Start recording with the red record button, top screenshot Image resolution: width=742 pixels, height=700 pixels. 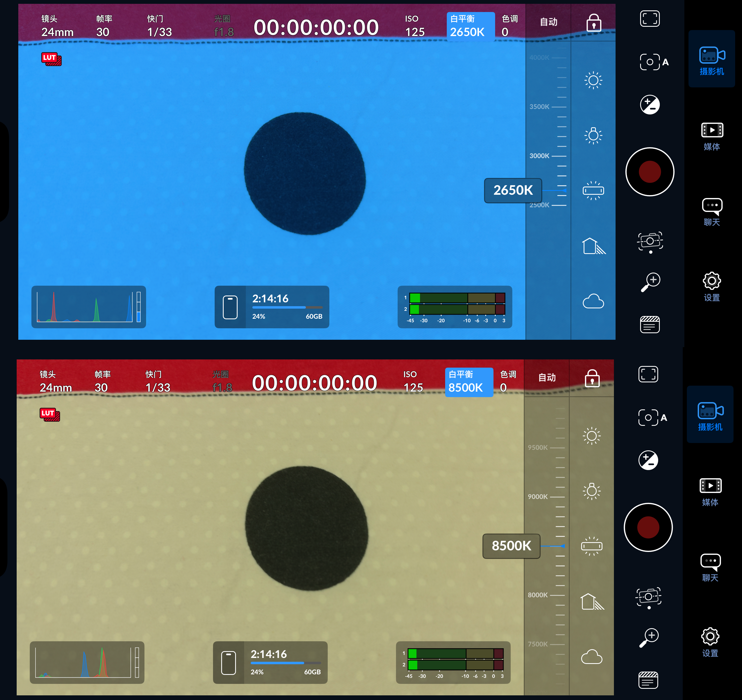(650, 172)
